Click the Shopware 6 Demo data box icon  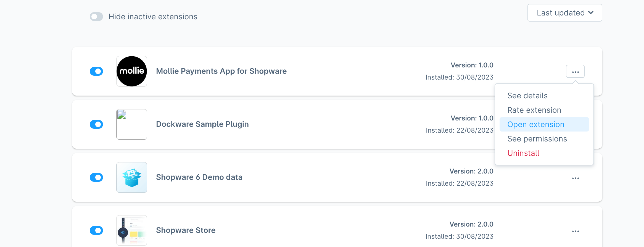coord(132,177)
